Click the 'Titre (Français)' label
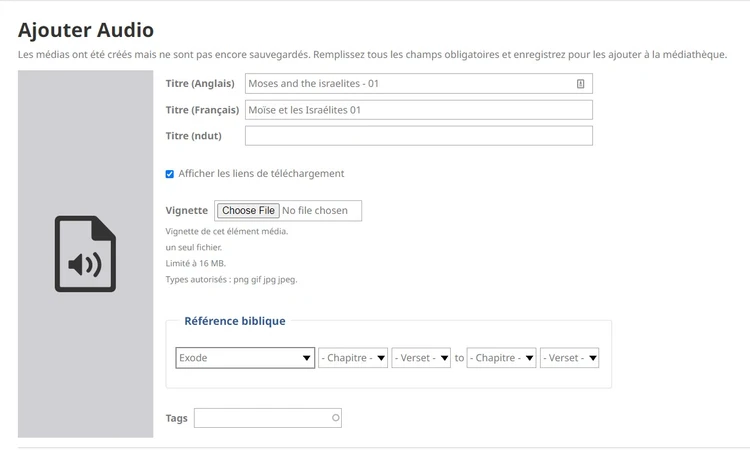This screenshot has height=450, width=750. 202,110
